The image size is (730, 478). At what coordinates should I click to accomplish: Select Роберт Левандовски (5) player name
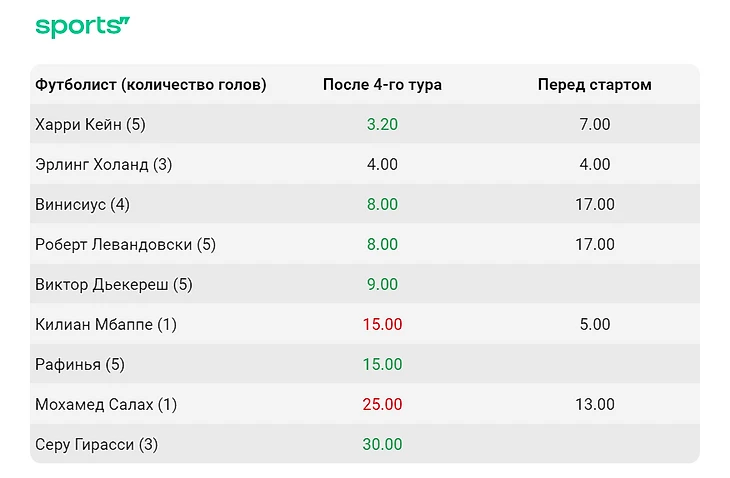tap(125, 244)
